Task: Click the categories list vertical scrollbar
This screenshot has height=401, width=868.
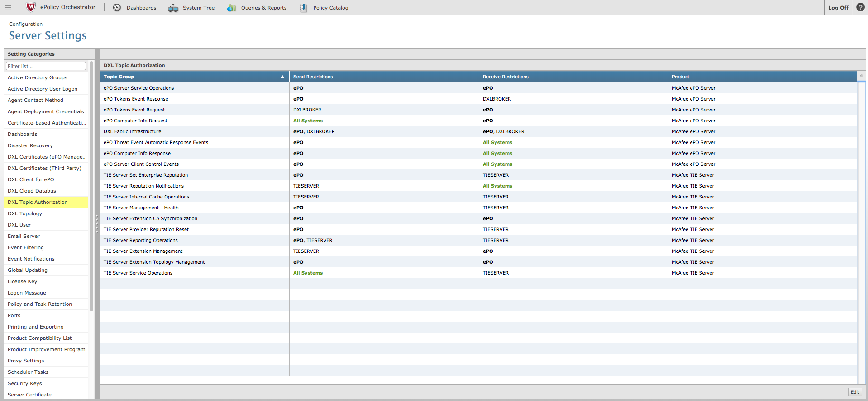Action: coord(91,186)
